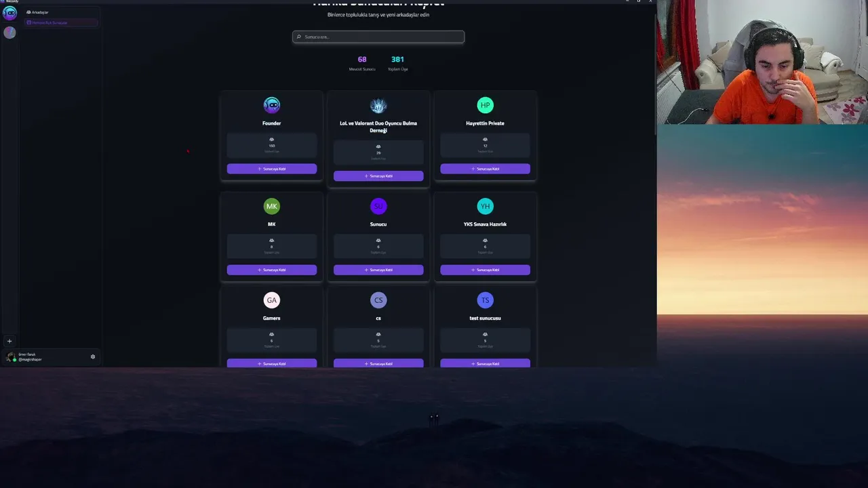The width and height of the screenshot is (868, 488).
Task: Click the purple Sunucu server avatar
Action: [378, 206]
